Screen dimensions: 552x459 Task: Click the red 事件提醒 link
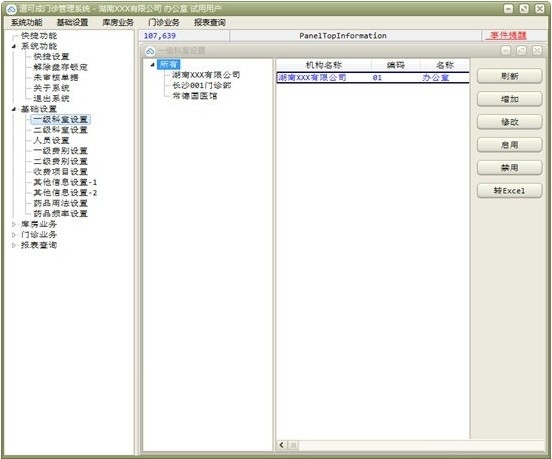[x=508, y=35]
